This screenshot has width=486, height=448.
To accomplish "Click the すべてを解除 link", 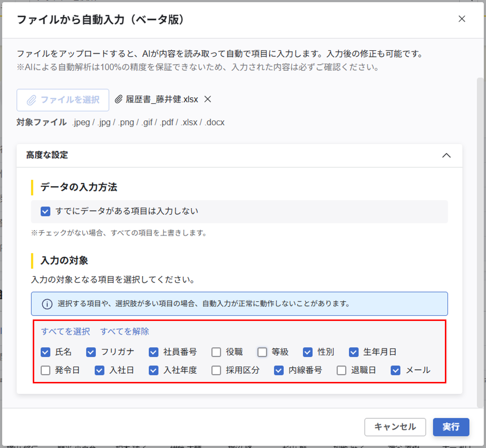I will tap(125, 331).
